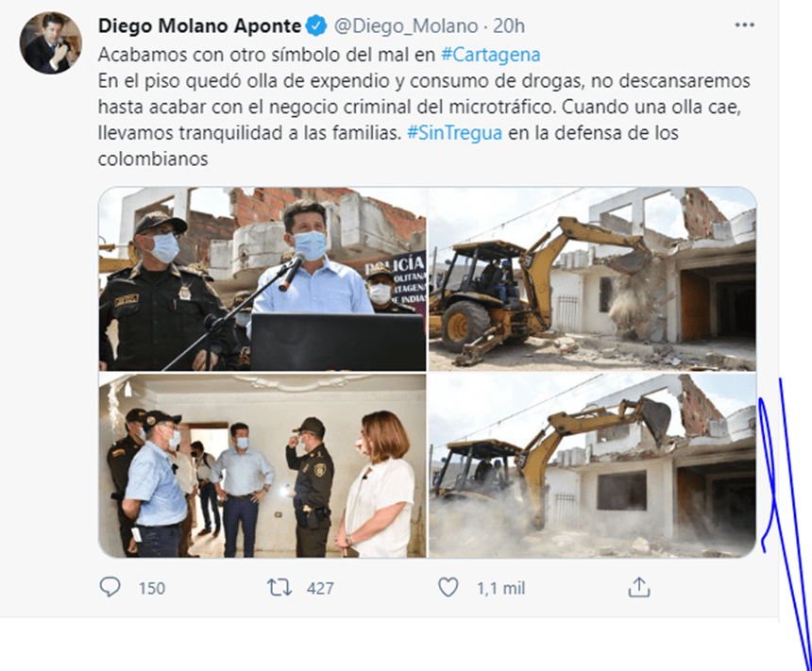Click the @Diego_Molano handle
Image resolution: width=812 pixels, height=671 pixels.
(x=406, y=25)
